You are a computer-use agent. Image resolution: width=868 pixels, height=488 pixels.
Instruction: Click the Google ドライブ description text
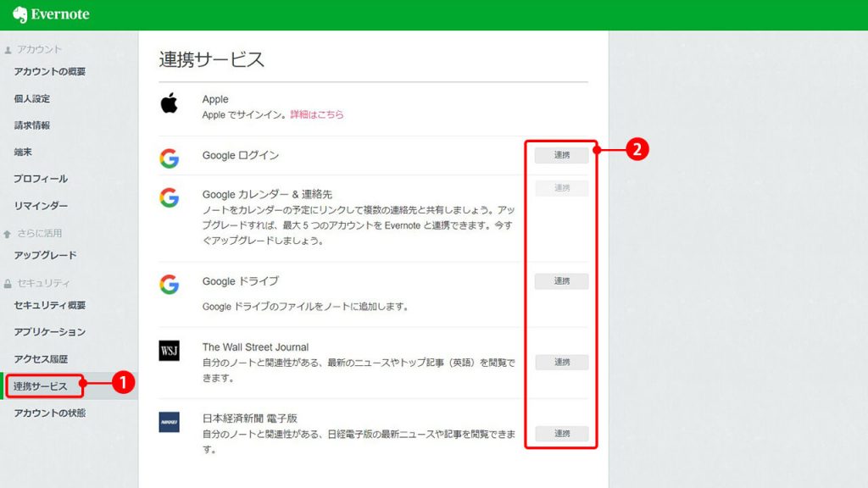tap(305, 307)
